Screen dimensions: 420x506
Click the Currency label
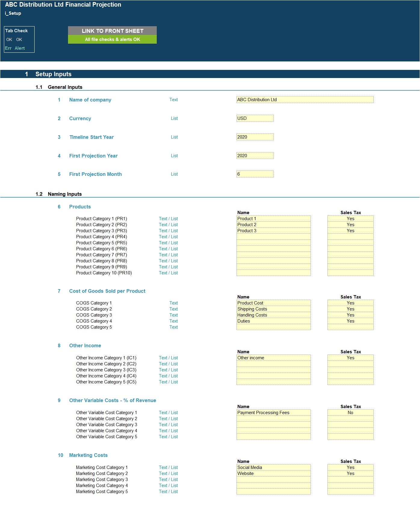tap(80, 118)
